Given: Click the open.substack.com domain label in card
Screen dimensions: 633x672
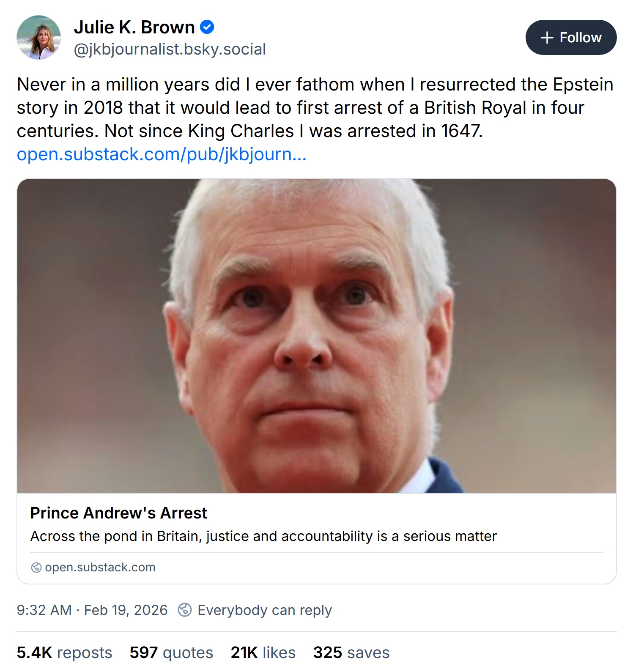Looking at the screenshot, I should (x=100, y=567).
